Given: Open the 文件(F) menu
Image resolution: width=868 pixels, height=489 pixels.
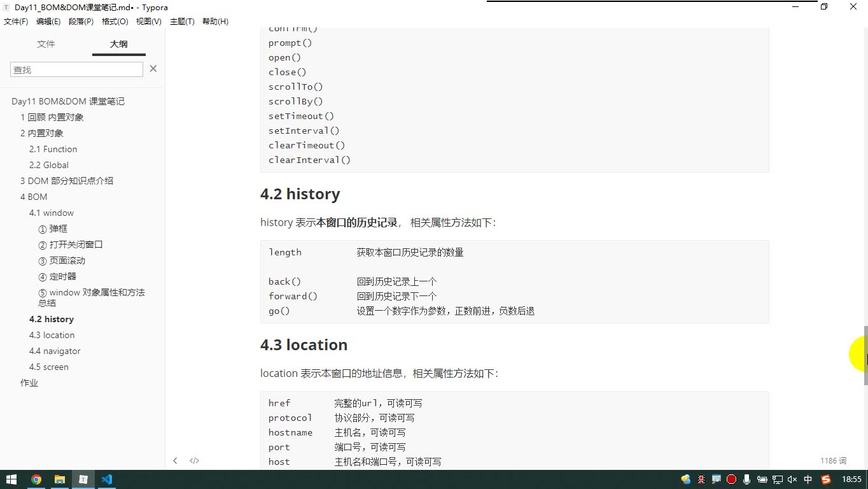Looking at the screenshot, I should pos(16,21).
